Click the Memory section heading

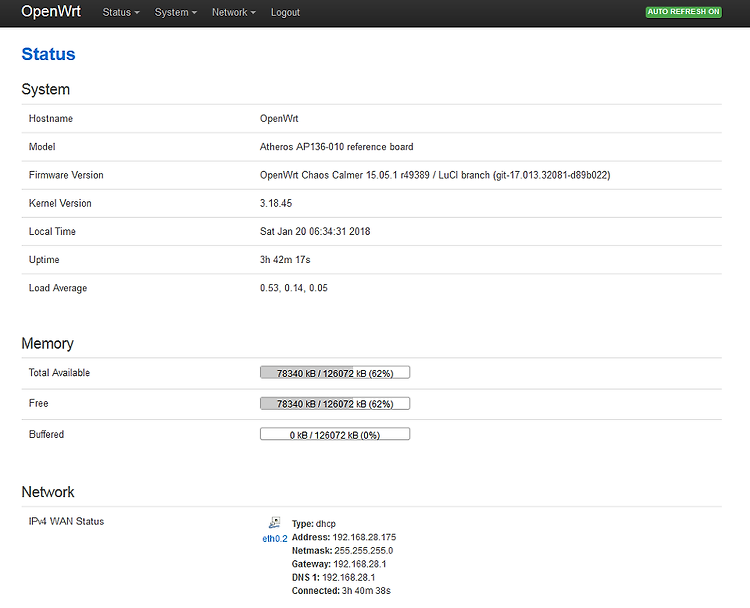[x=48, y=343]
